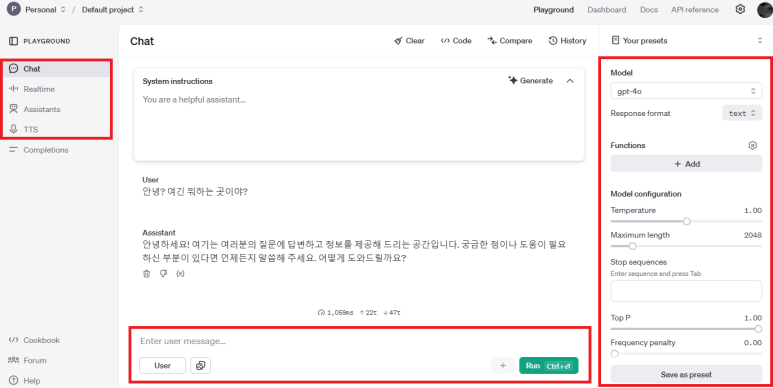Open the Your presets dropdown

[687, 41]
